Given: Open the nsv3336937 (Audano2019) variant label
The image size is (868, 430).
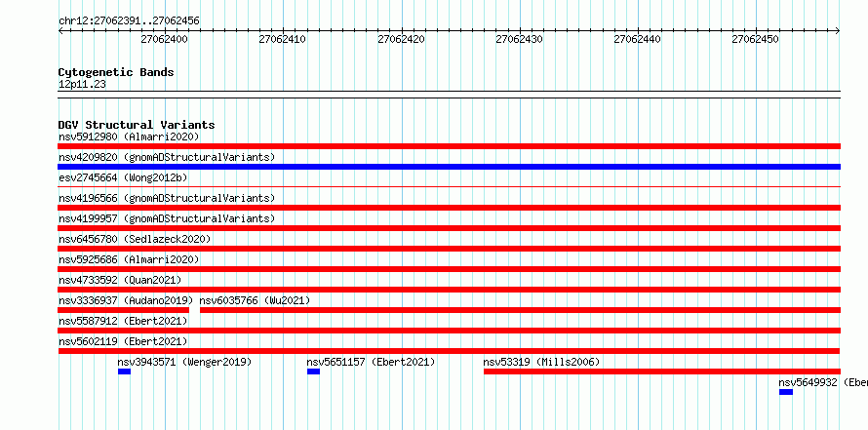Looking at the screenshot, I should [126, 300].
